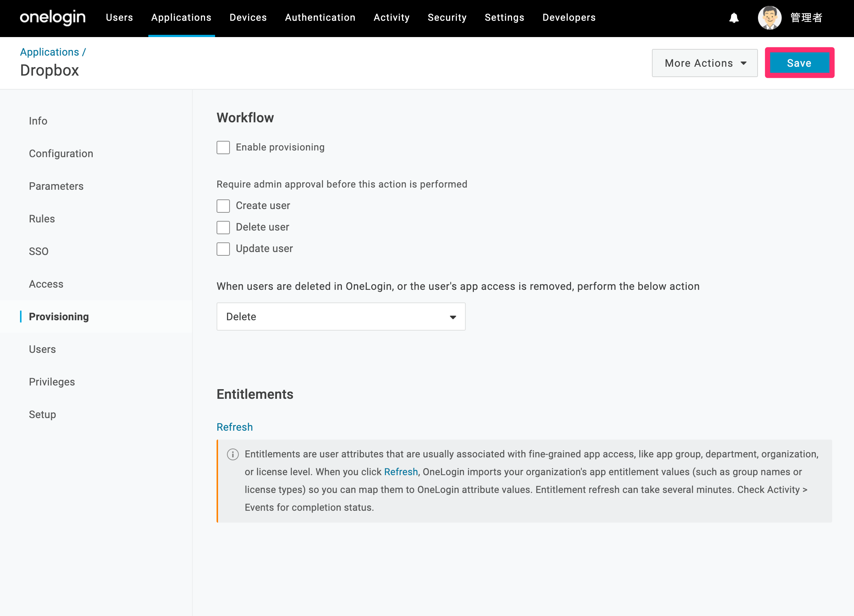
Task: Click the 'Require admin approval' label text
Action: coord(342,184)
